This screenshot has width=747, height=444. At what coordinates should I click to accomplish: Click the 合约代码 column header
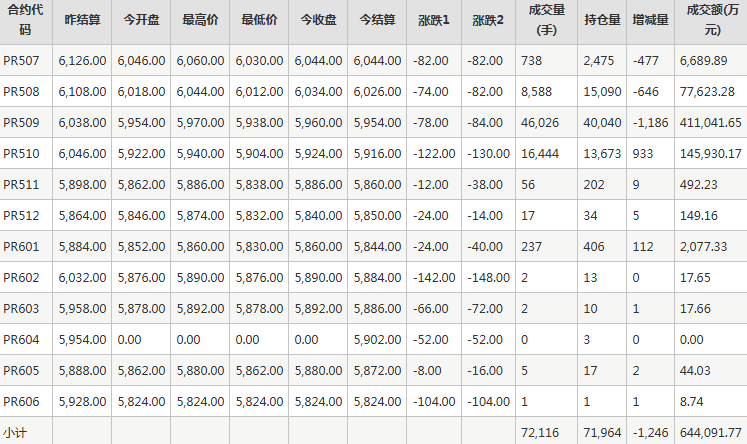pos(25,20)
